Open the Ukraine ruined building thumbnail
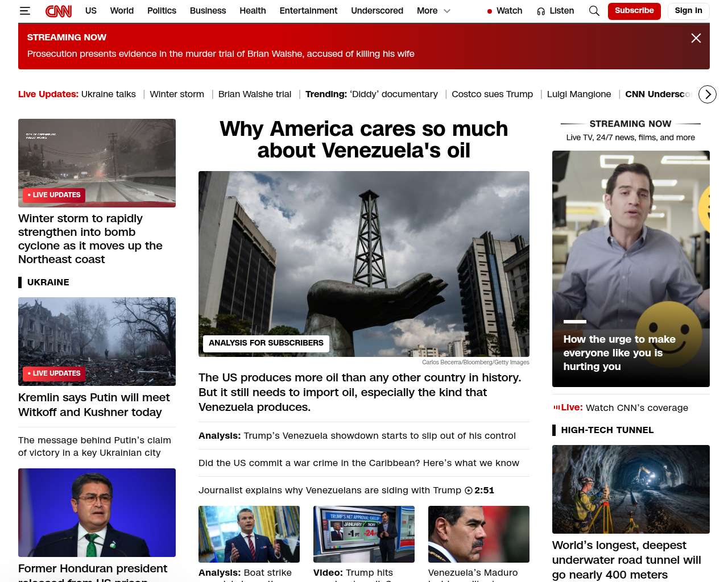728x582 pixels. click(97, 342)
